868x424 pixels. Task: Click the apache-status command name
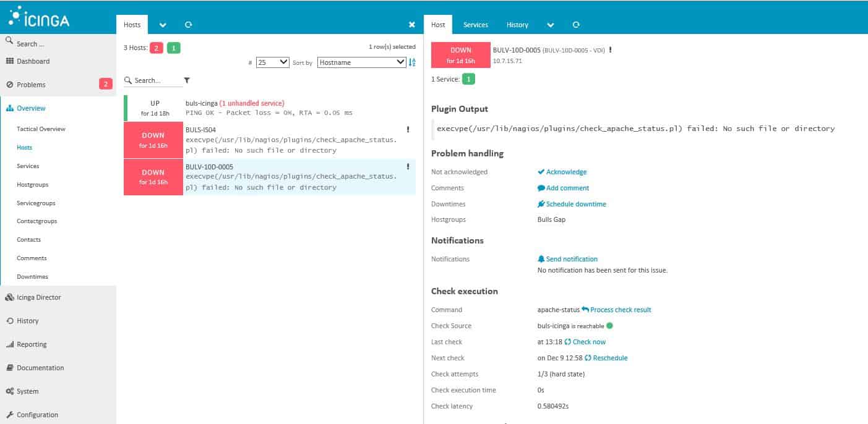[x=559, y=310]
